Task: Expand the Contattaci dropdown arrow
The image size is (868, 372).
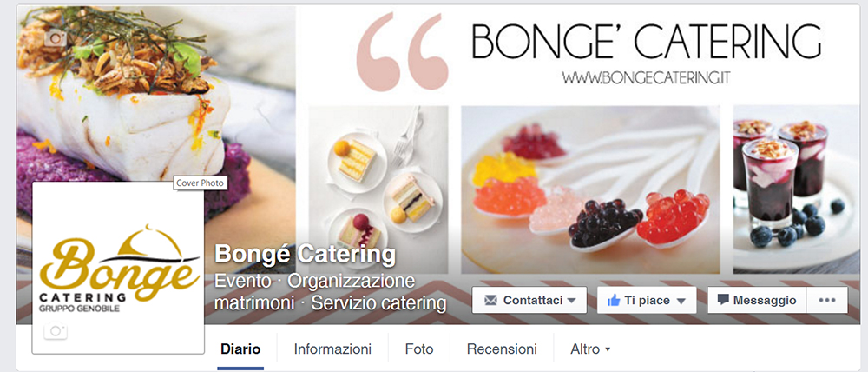Action: (572, 301)
